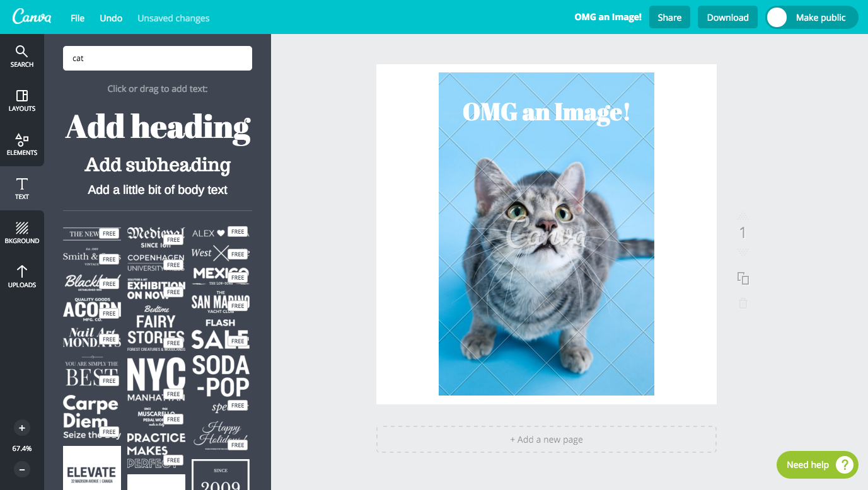Choose the You Are Simply The Best template

click(x=92, y=372)
